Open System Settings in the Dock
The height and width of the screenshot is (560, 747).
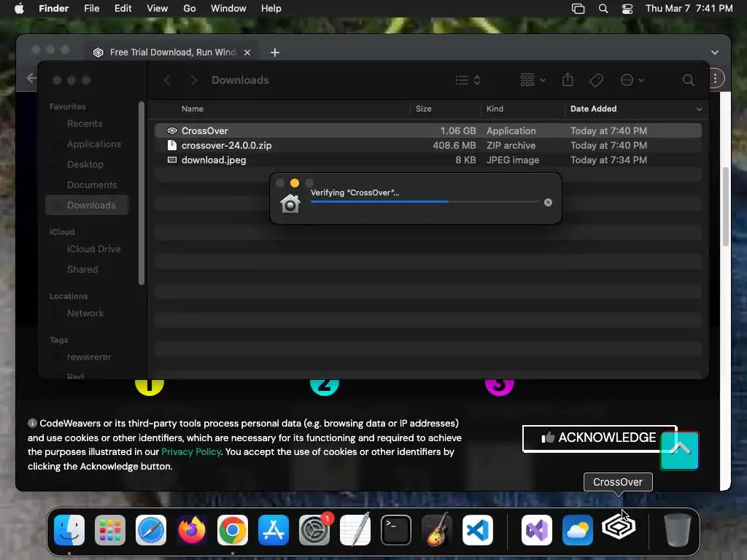(314, 530)
